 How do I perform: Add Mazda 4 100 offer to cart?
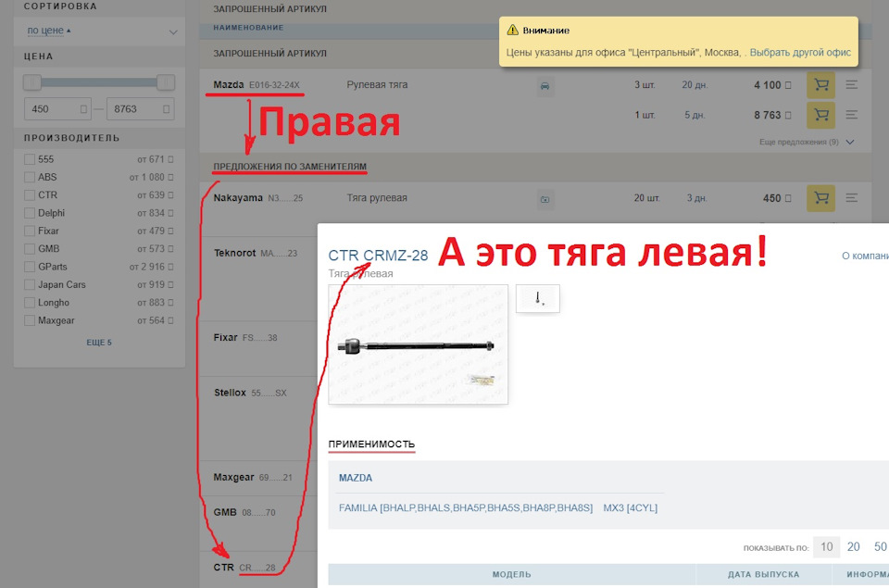coord(820,85)
